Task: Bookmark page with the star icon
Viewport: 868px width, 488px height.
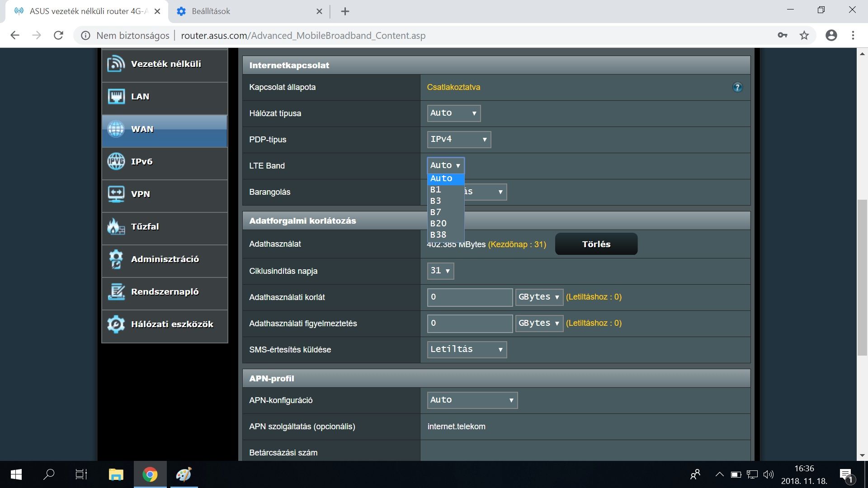Action: pos(804,35)
